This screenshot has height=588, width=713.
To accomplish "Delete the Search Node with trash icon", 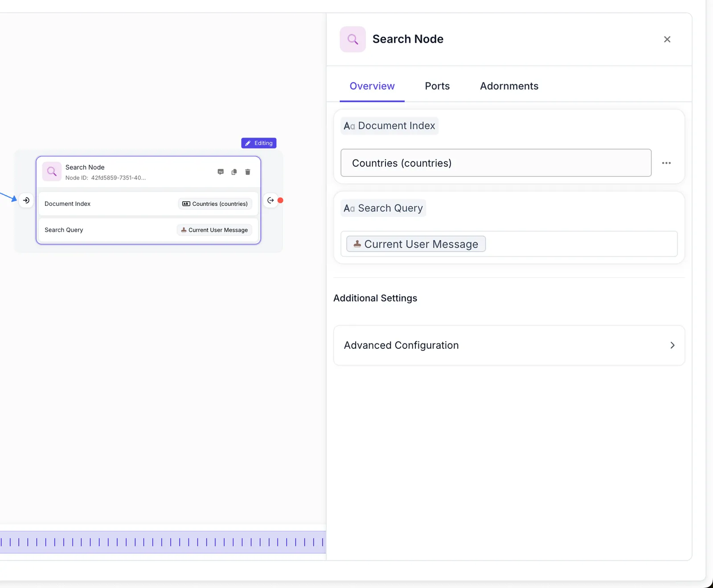I will (248, 172).
